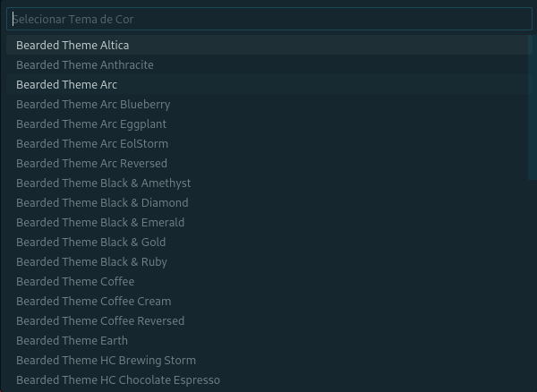Choose Bearded Theme HC Chocolate Espresso

[118, 379]
